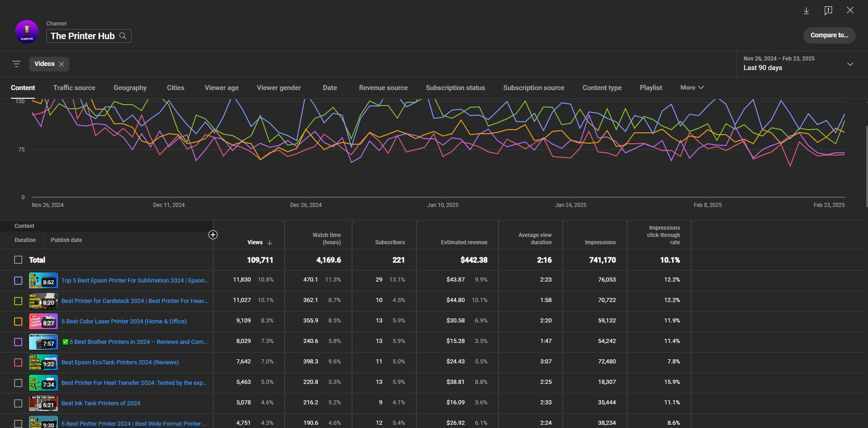
Task: Open Best Printer For Heat Transfer link
Action: tap(134, 383)
